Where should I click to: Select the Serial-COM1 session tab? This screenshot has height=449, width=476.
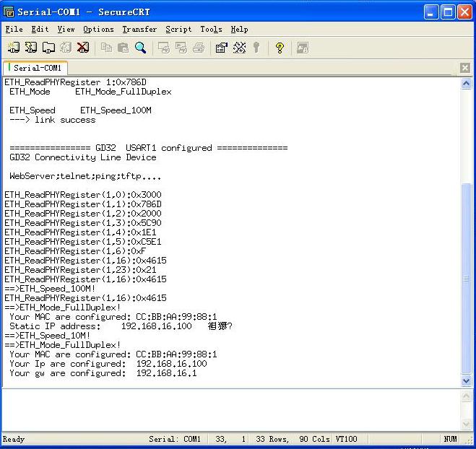(35, 68)
